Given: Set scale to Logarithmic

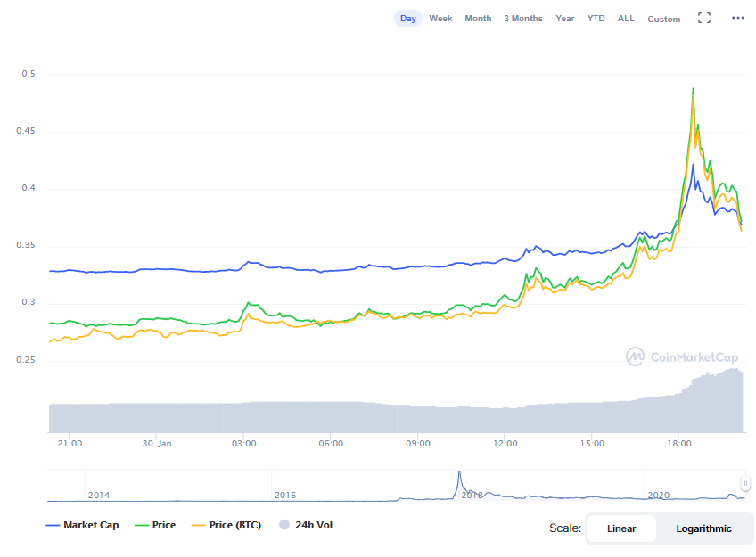Looking at the screenshot, I should (703, 528).
